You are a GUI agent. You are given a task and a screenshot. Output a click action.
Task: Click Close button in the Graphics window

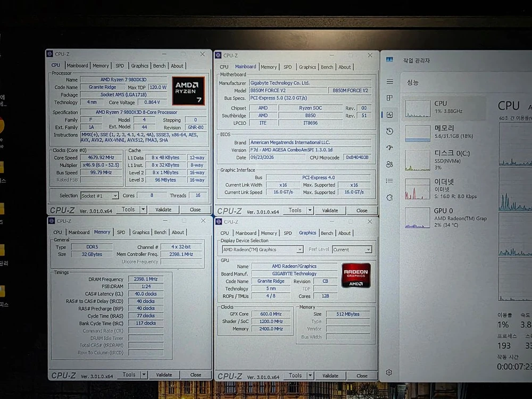[x=362, y=376]
